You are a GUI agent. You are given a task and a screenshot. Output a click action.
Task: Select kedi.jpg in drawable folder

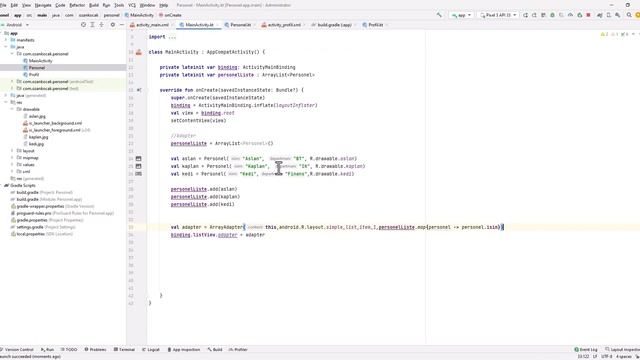click(x=36, y=144)
